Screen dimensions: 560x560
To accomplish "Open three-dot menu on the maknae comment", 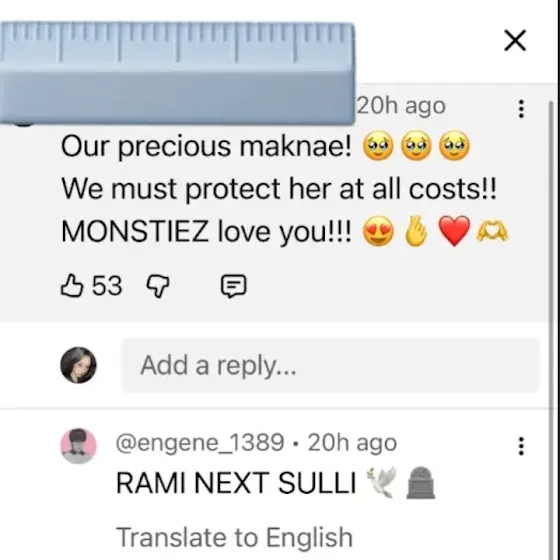I will tap(521, 109).
